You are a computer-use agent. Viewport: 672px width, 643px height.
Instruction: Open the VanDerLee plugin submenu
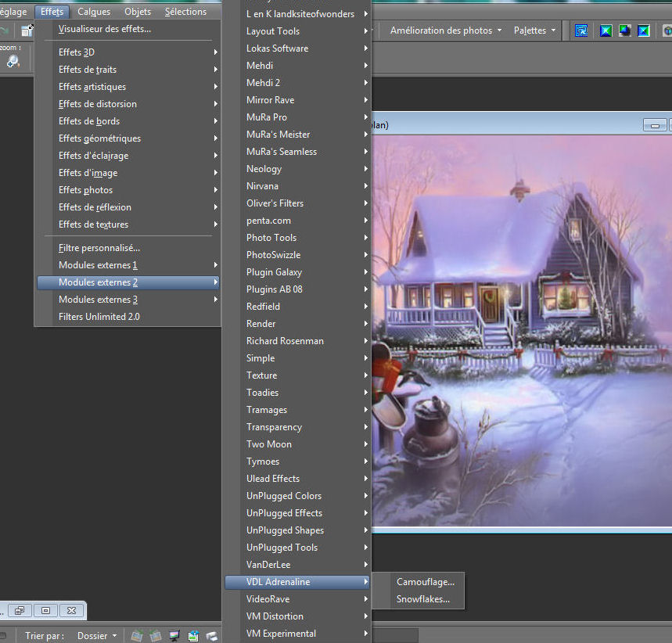297,565
